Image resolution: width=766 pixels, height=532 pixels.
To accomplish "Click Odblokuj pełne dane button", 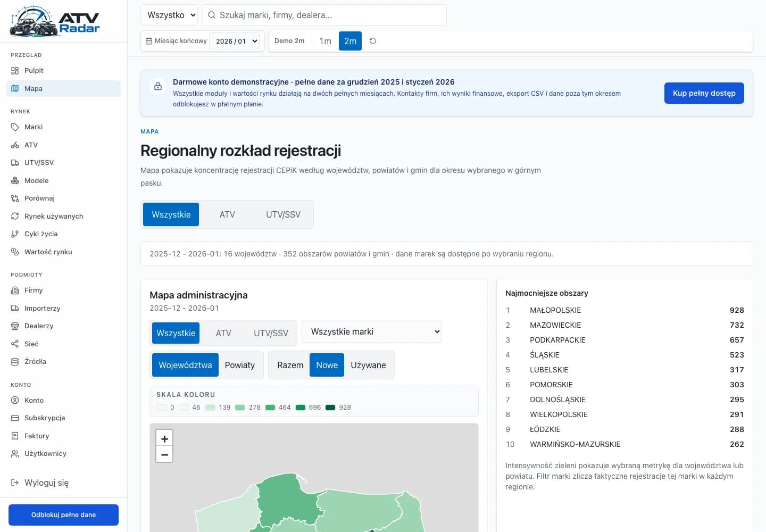I will click(63, 515).
